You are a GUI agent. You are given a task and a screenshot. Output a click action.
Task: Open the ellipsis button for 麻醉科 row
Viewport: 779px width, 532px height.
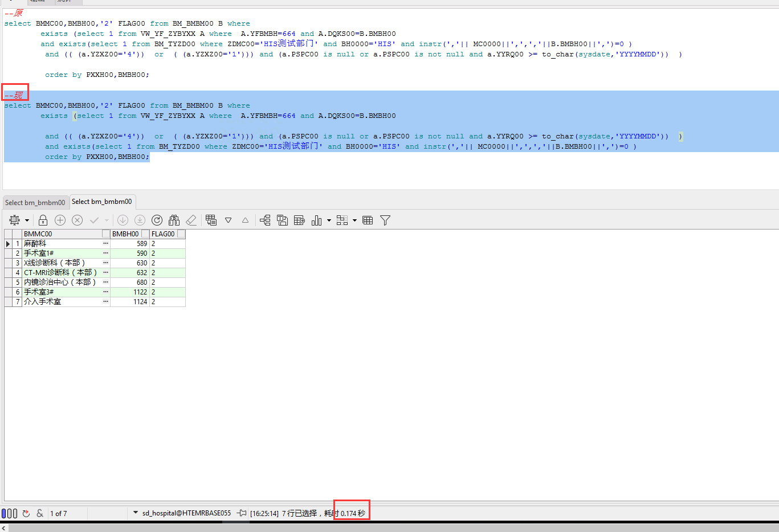point(106,244)
